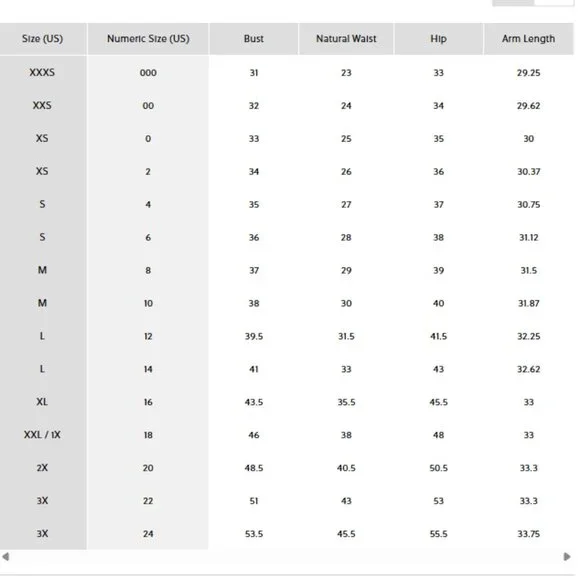Click the 29.25 arm length value

(529, 73)
